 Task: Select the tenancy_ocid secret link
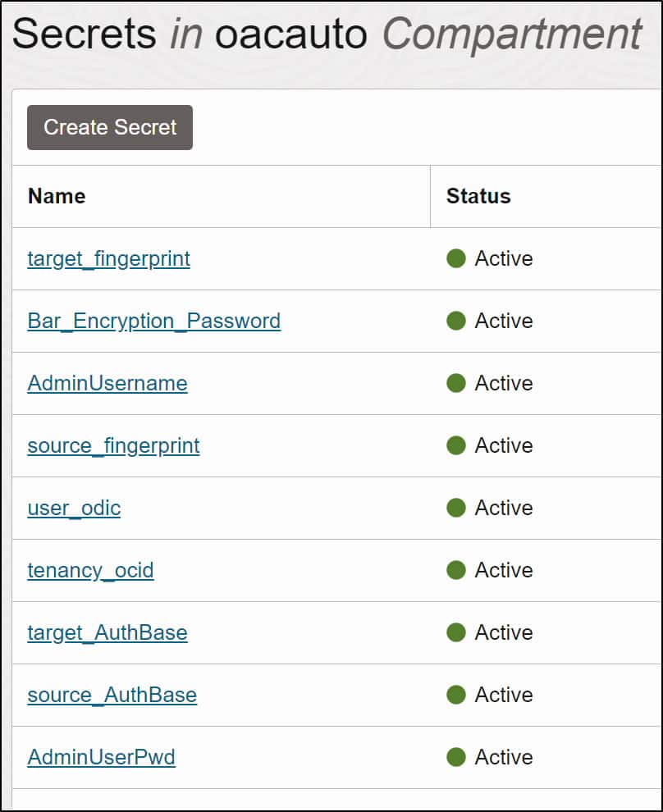pos(90,570)
